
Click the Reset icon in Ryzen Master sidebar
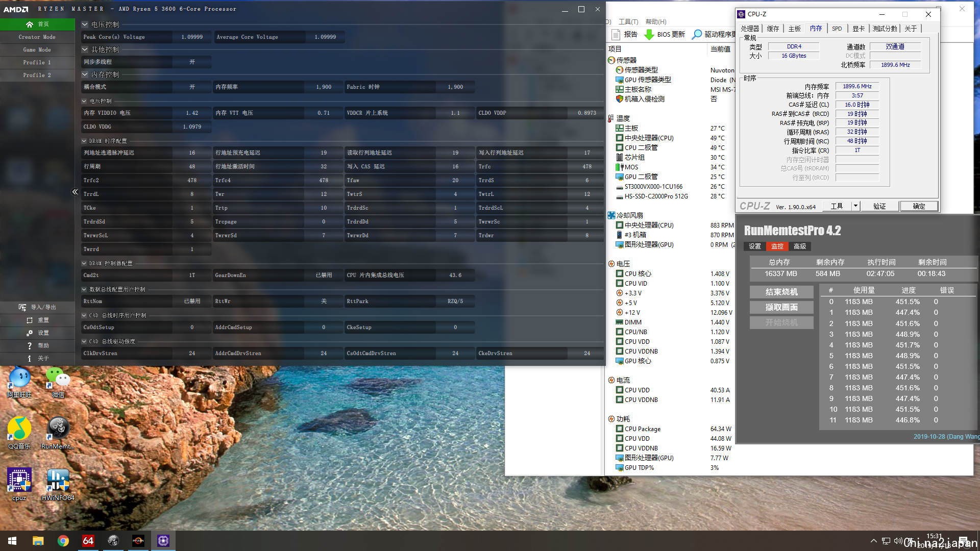[30, 320]
